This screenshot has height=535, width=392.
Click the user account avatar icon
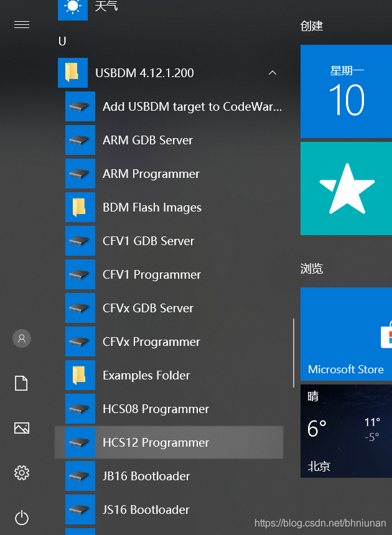pos(22,338)
